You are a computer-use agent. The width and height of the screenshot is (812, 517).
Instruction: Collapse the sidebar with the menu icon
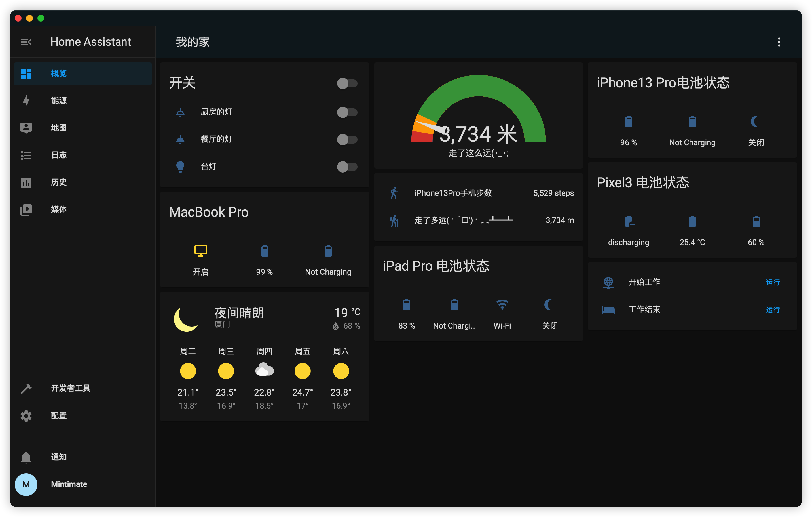click(x=26, y=42)
